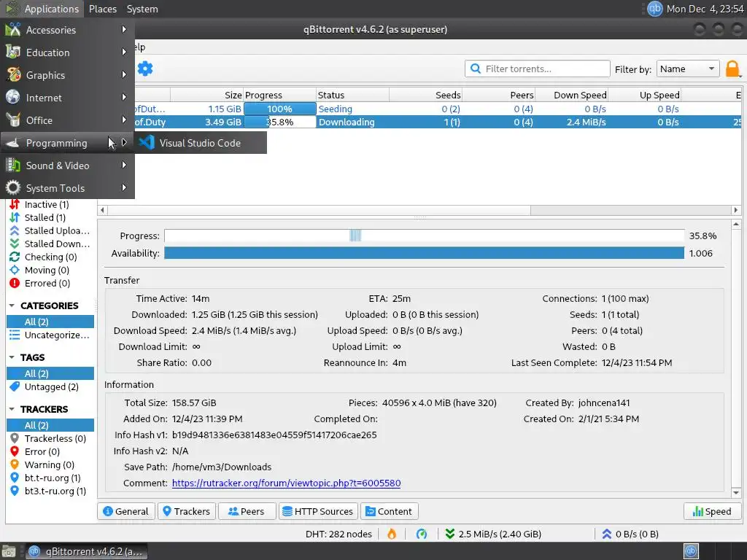
Task: Open the Filter by Name dropdown
Action: coord(687,69)
